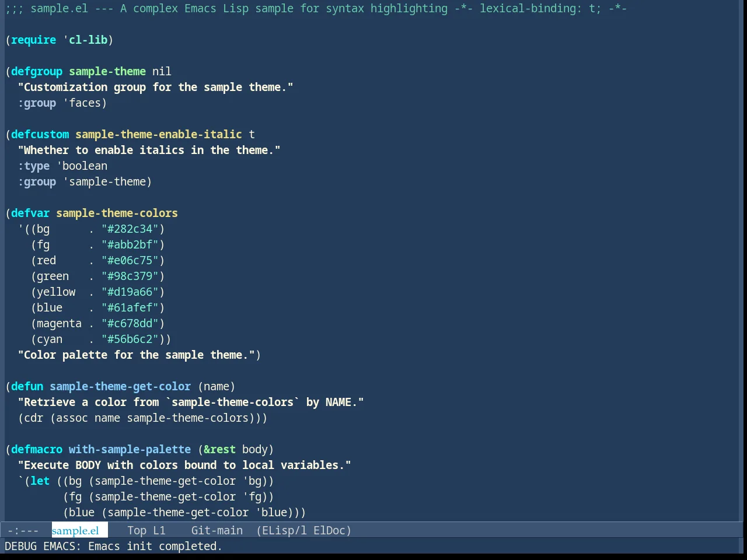Click the macro name 'with-sample-palette'
Image resolution: width=747 pixels, height=560 pixels.
coord(130,449)
